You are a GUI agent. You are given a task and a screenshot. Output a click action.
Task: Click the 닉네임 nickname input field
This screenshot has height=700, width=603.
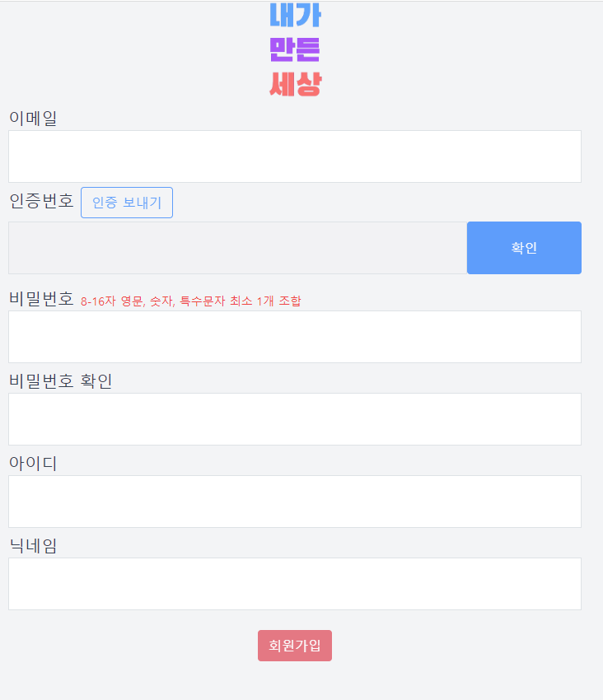click(x=294, y=584)
